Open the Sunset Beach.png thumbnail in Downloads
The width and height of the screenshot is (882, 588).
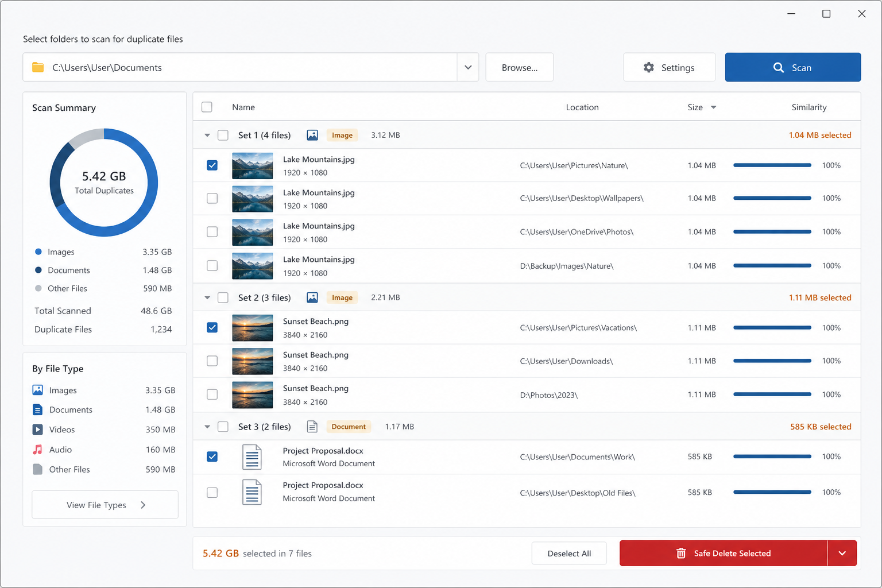pos(253,361)
